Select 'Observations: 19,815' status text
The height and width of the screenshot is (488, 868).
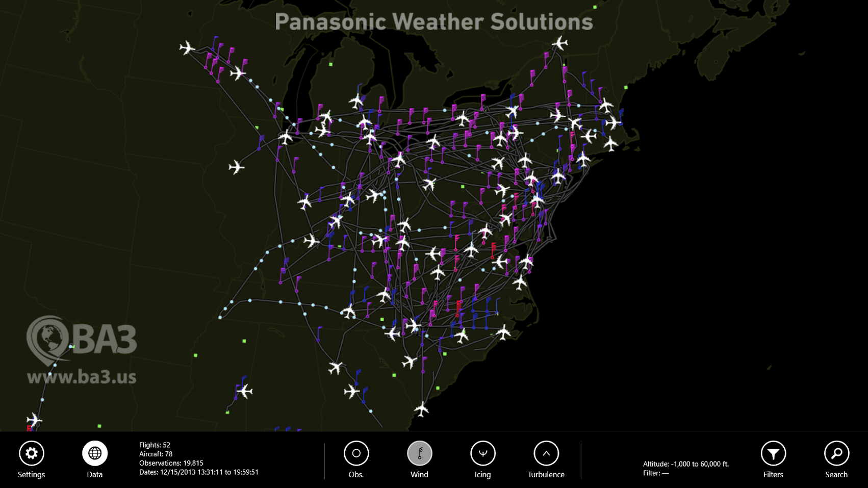coord(171,463)
